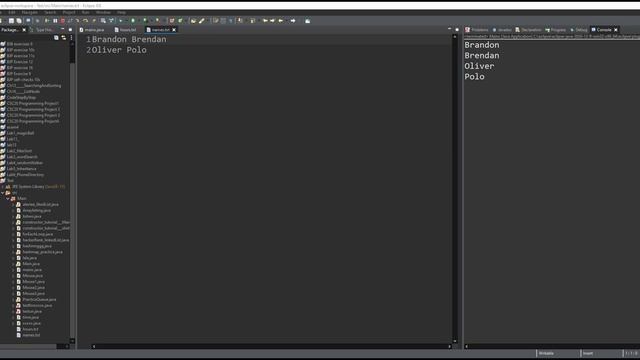Screen dimensions: 640x360
Task: Open the Type Hierarchy tab
Action: tap(42, 30)
